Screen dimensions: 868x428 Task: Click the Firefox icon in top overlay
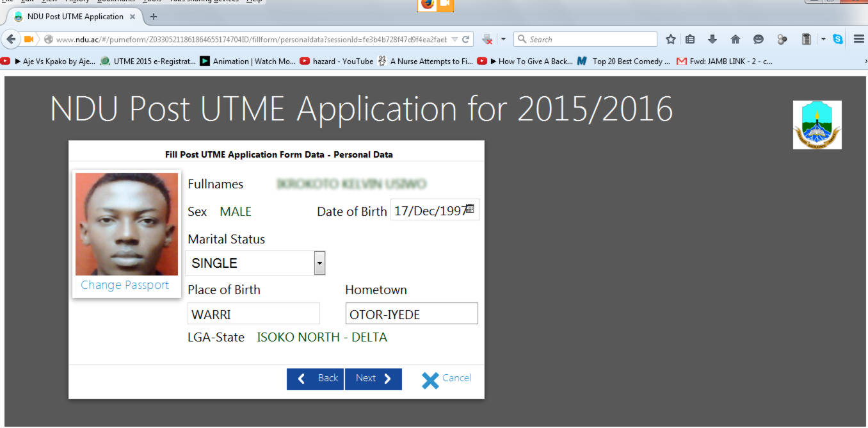click(x=427, y=5)
